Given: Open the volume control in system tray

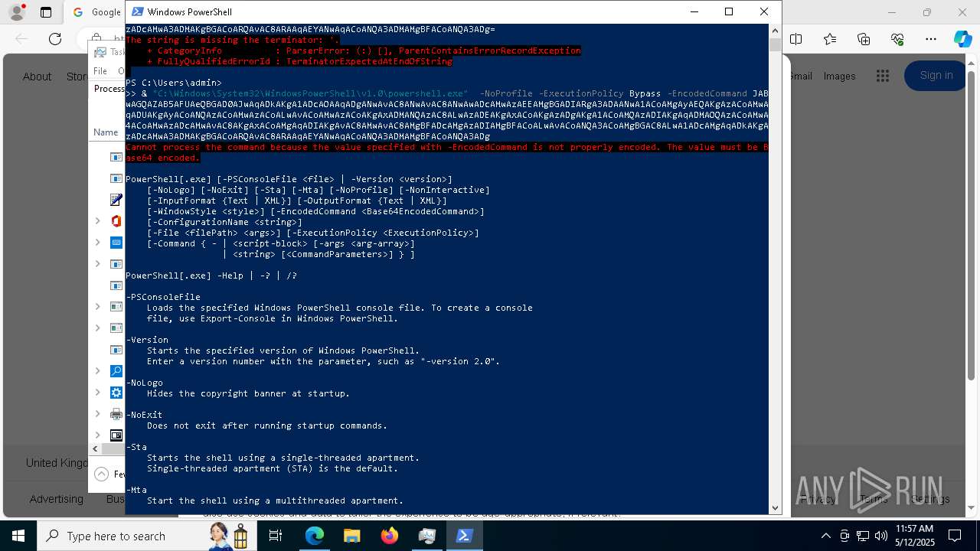Looking at the screenshot, I should pyautogui.click(x=881, y=536).
